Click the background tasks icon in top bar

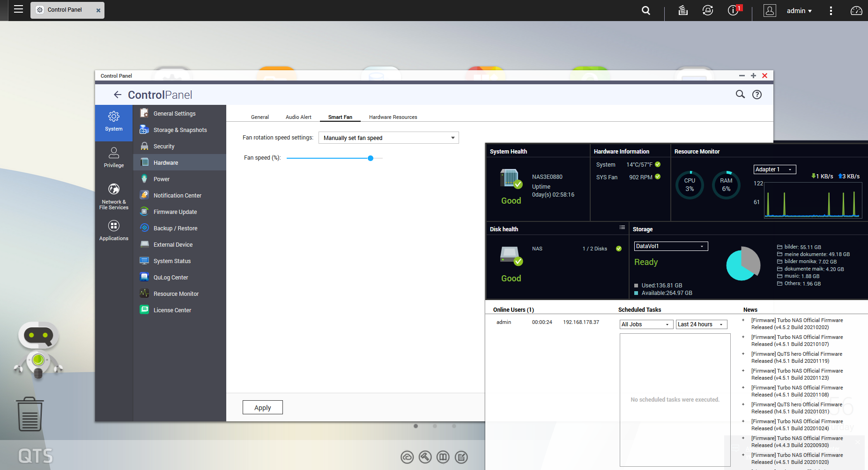point(683,10)
